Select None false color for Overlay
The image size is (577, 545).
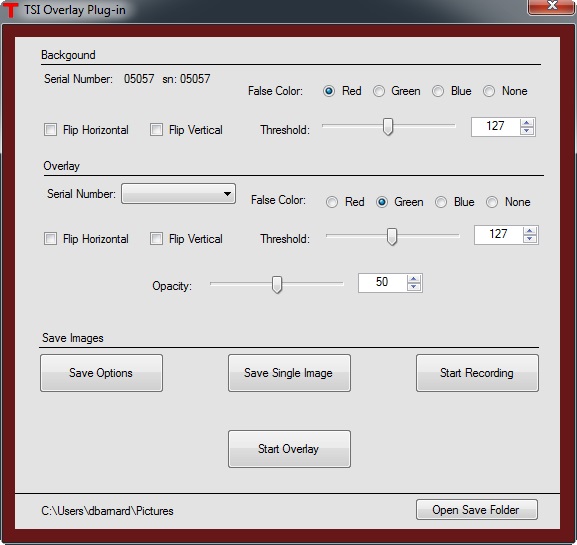[492, 202]
